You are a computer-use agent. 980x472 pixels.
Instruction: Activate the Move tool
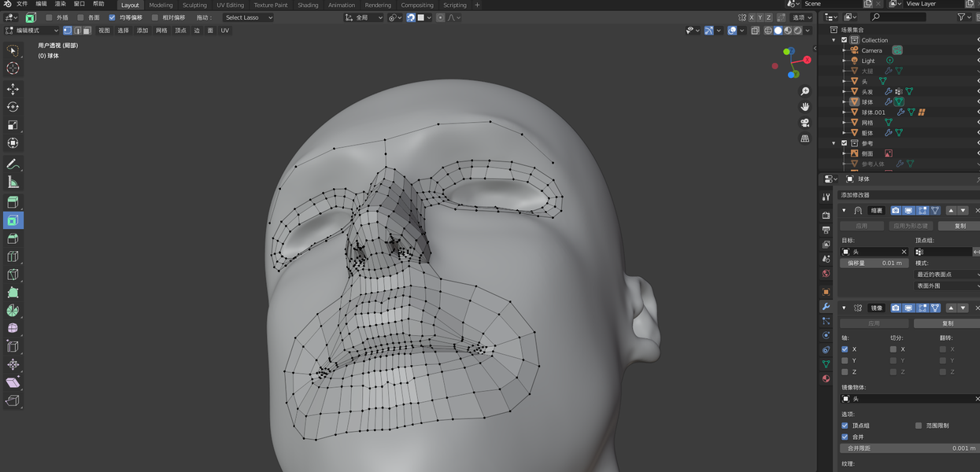click(13, 89)
